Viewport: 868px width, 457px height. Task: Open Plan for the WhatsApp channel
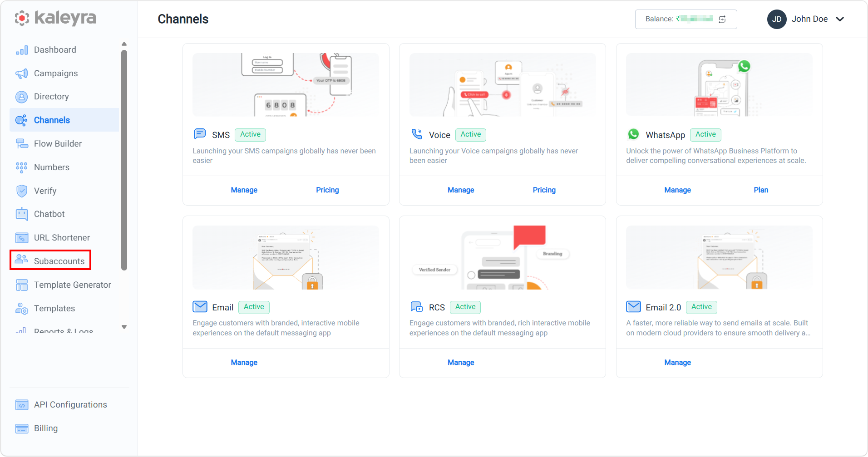761,190
